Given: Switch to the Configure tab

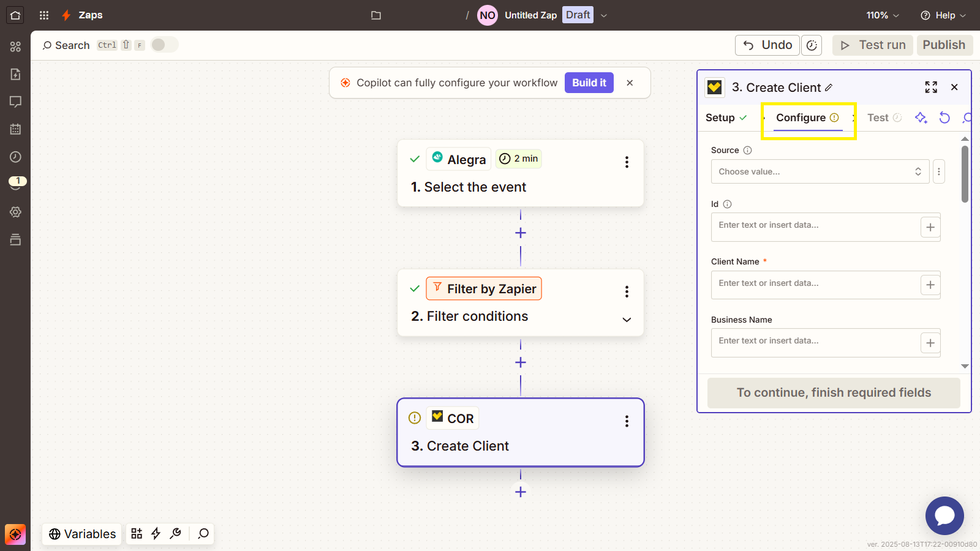Looking at the screenshot, I should [x=807, y=118].
